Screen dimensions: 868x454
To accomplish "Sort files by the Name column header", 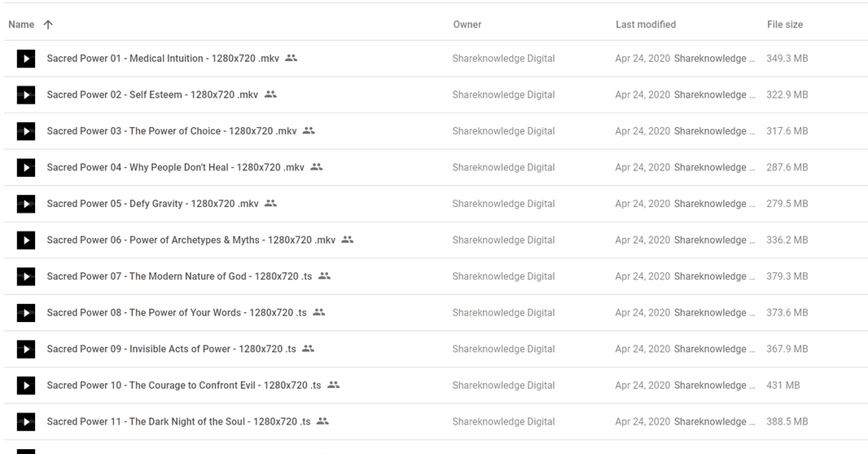I will [21, 24].
